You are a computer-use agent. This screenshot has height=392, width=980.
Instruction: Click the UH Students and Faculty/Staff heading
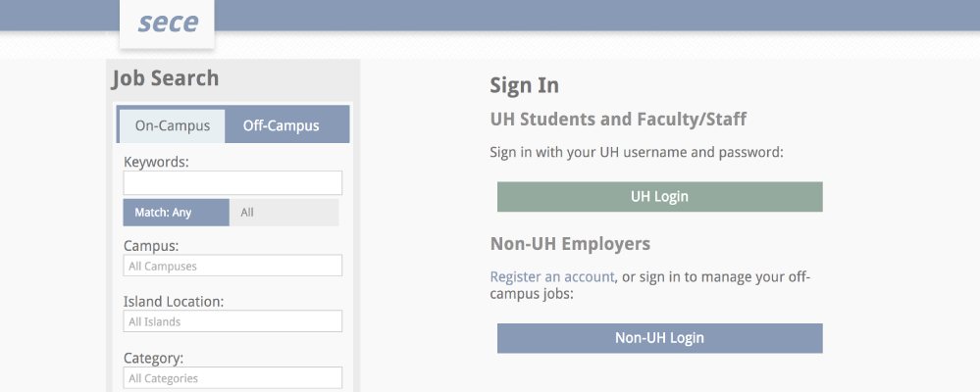618,119
